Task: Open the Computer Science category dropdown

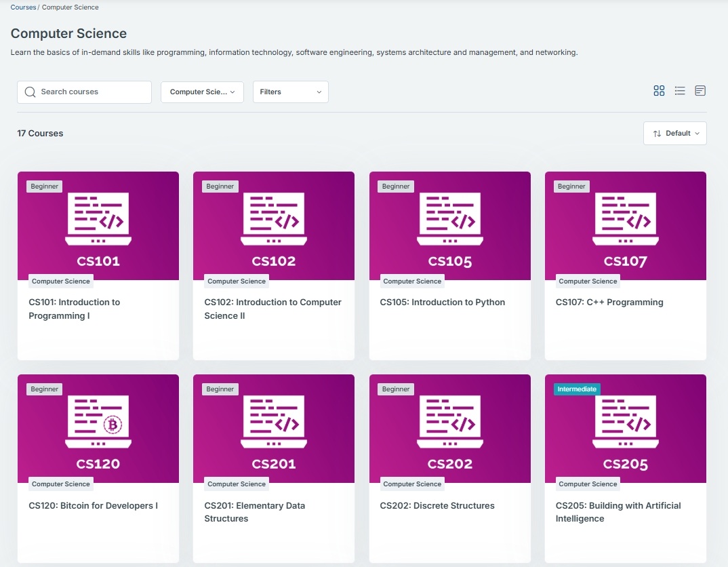Action: click(x=202, y=92)
